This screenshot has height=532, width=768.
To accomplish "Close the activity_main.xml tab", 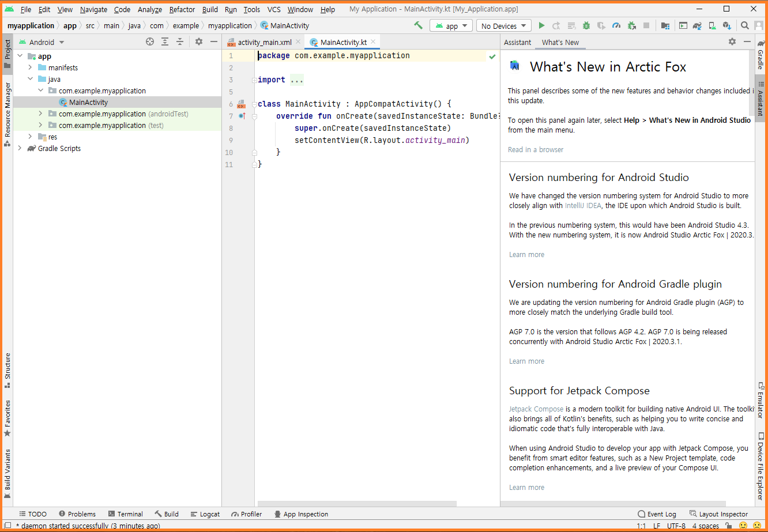I will point(298,42).
